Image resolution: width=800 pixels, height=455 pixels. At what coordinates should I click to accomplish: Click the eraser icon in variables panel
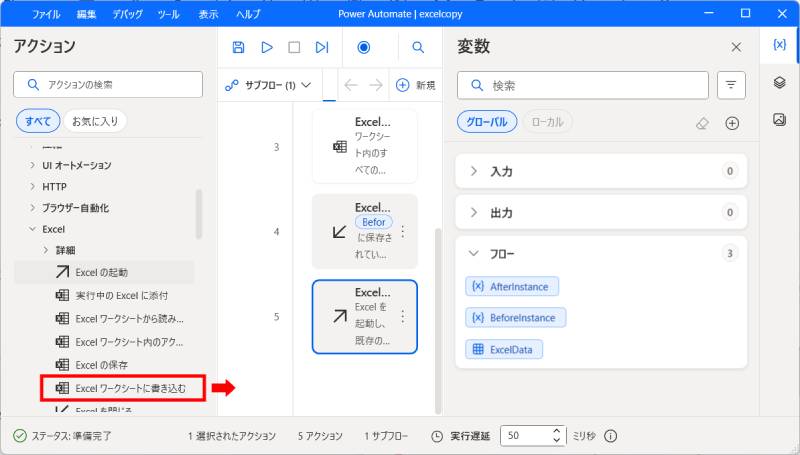703,123
